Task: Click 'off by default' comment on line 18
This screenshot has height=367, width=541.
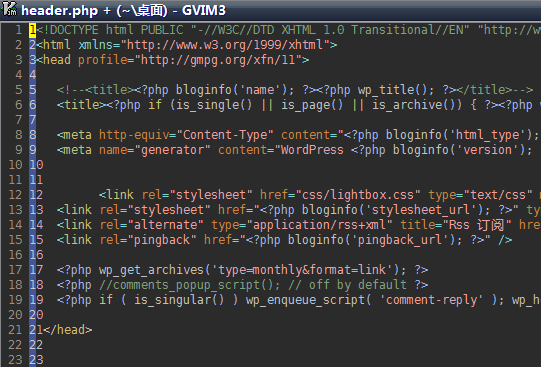Action: pyautogui.click(x=357, y=285)
